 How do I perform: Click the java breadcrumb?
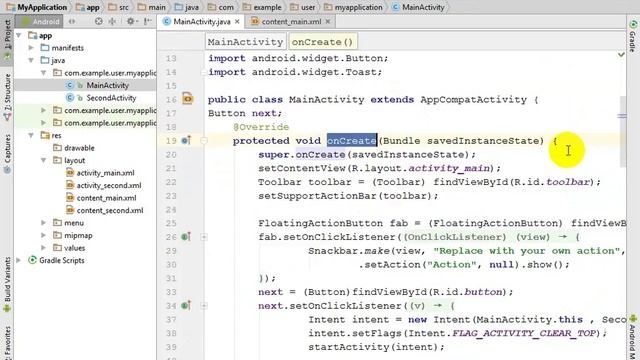187,7
